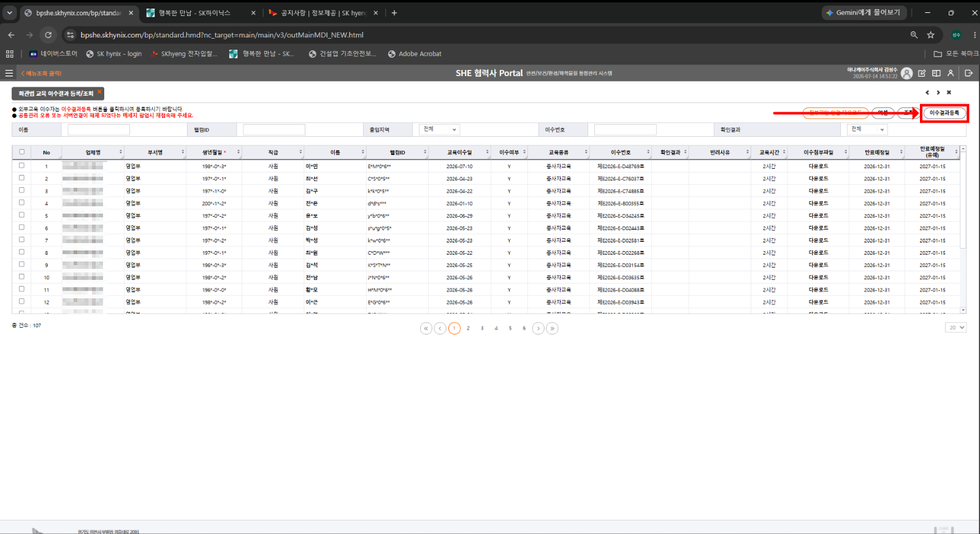980x534 pixels.
Task: Download the attachment in row 1
Action: point(818,166)
